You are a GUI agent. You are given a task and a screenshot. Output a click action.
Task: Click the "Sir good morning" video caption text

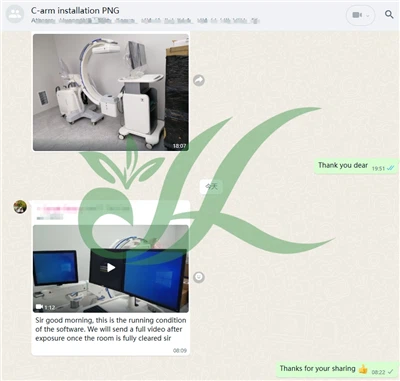pos(110,329)
